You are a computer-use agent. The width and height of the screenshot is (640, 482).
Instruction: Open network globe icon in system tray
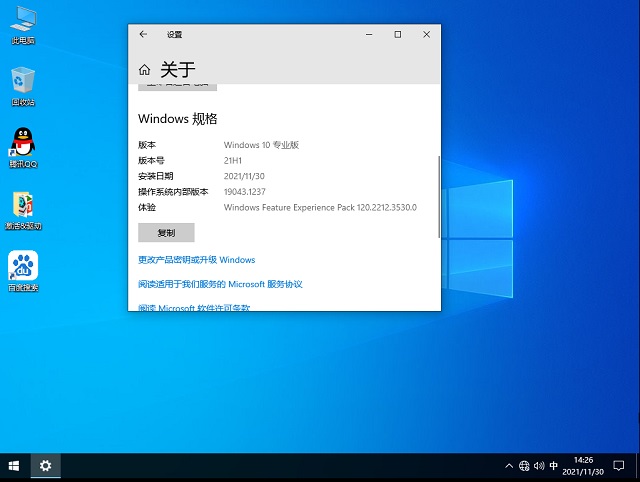coord(523,466)
